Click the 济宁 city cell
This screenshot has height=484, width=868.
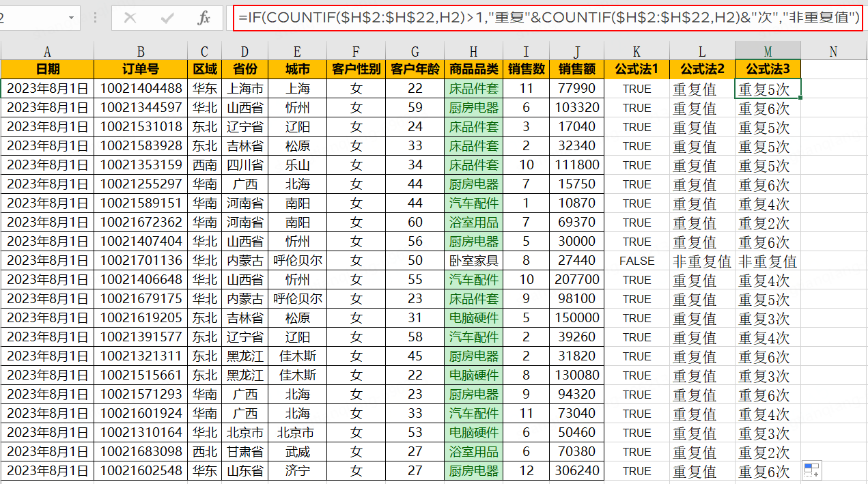coord(297,471)
